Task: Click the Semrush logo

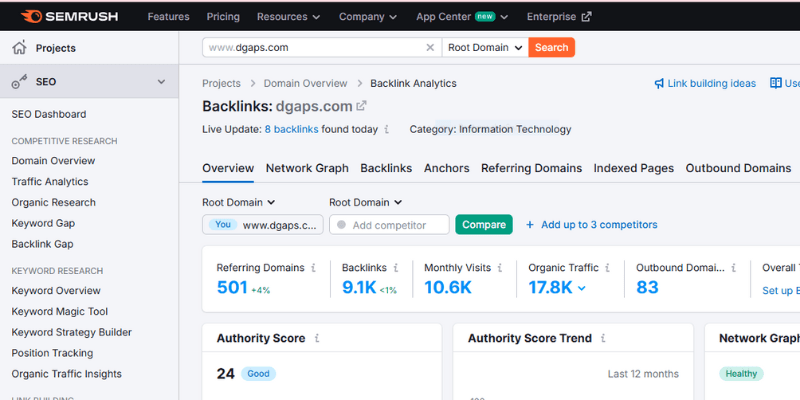Action: pos(69,16)
